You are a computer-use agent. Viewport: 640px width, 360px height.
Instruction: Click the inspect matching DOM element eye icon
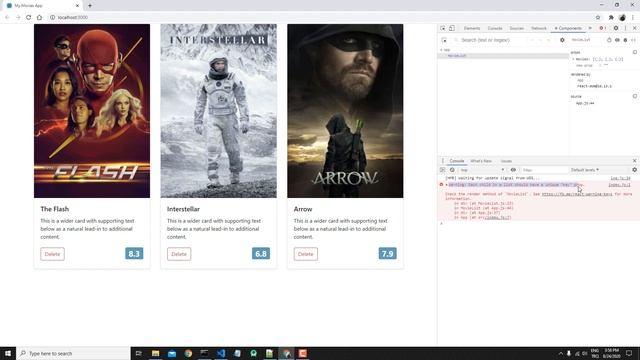(617, 40)
